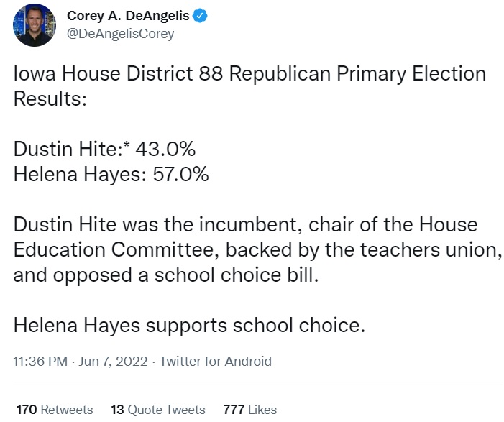Click the Helena Hayes 57.0% result line
Viewport: 504px width, 422px height.
click(x=111, y=174)
